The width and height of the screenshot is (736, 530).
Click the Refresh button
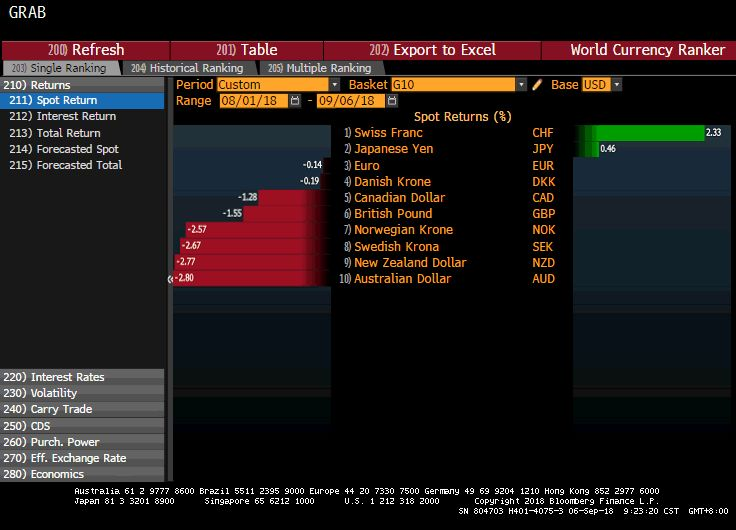tap(86, 50)
